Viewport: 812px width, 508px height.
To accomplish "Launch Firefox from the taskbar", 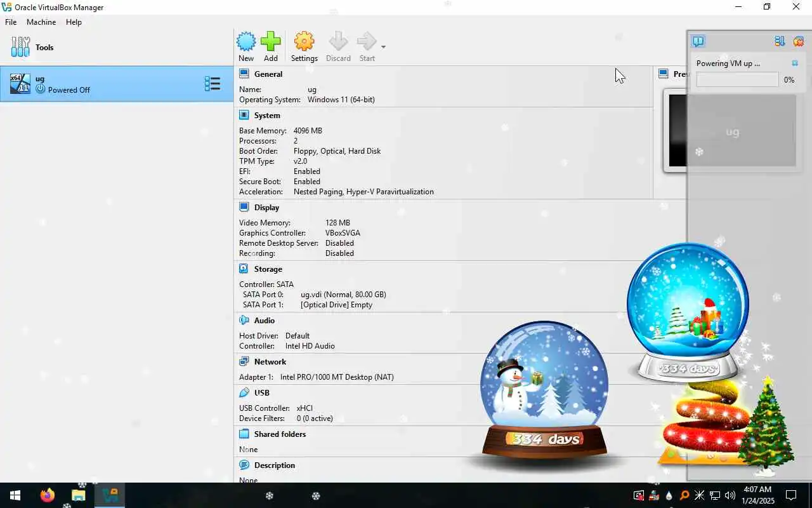I will [x=48, y=495].
